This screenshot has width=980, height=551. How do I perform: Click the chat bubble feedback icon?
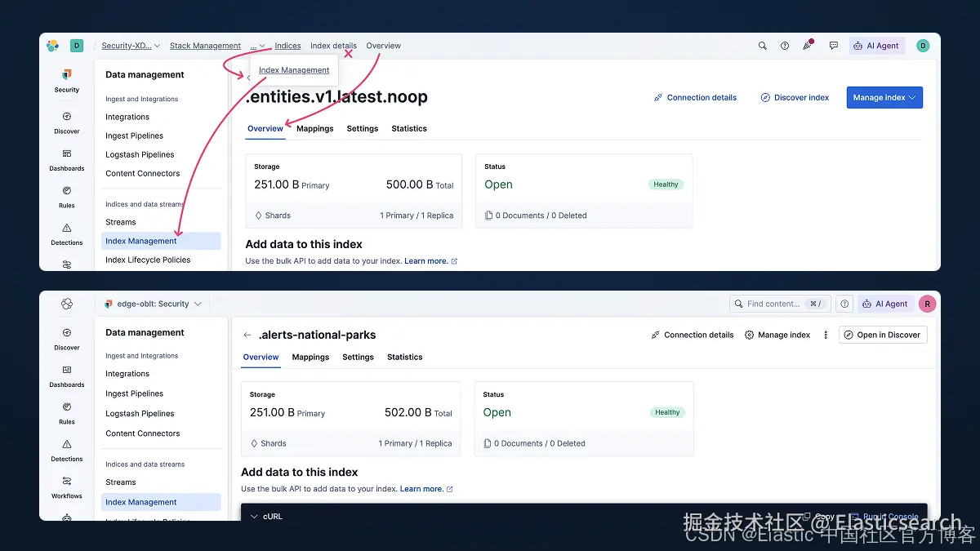tap(833, 46)
